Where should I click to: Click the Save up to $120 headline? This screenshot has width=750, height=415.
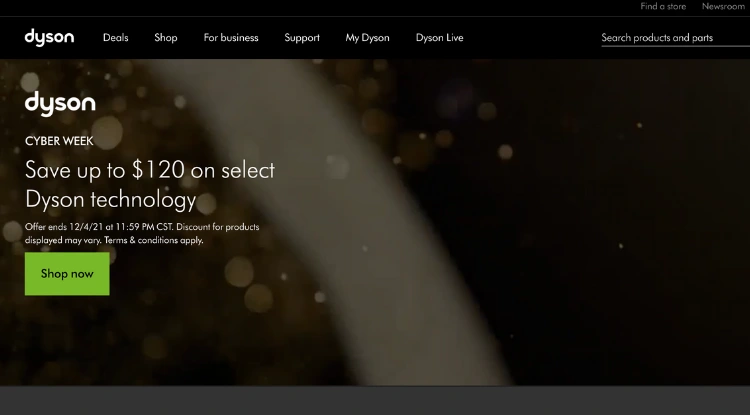(150, 185)
